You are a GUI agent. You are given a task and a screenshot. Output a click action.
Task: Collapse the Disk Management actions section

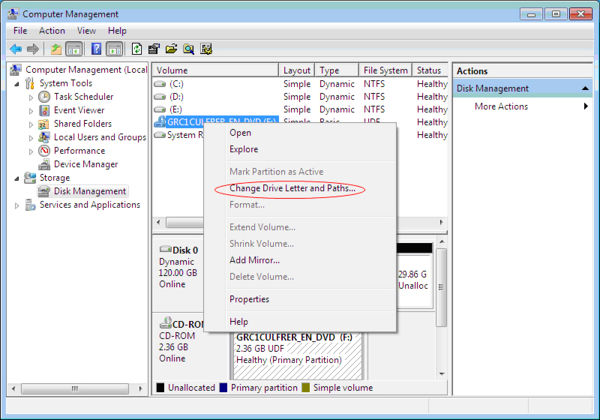point(585,88)
